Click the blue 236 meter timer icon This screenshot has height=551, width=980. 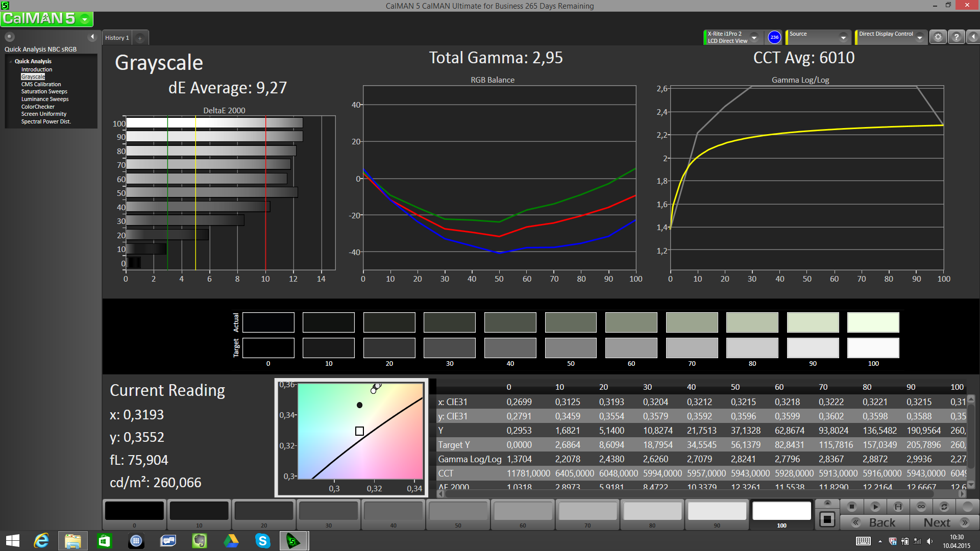(774, 37)
